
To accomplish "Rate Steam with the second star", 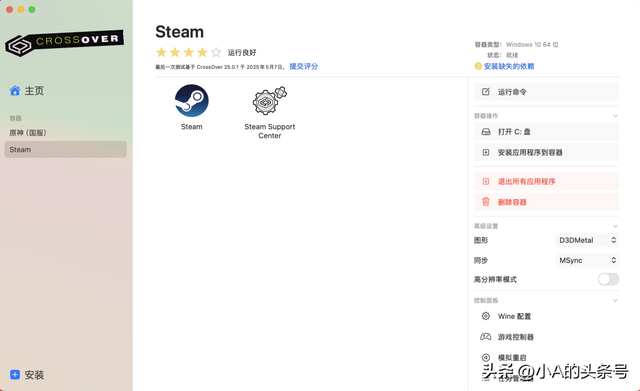I will point(175,52).
